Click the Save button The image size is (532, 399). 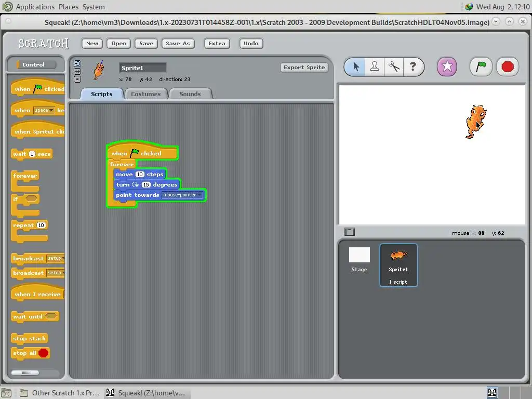(146, 44)
